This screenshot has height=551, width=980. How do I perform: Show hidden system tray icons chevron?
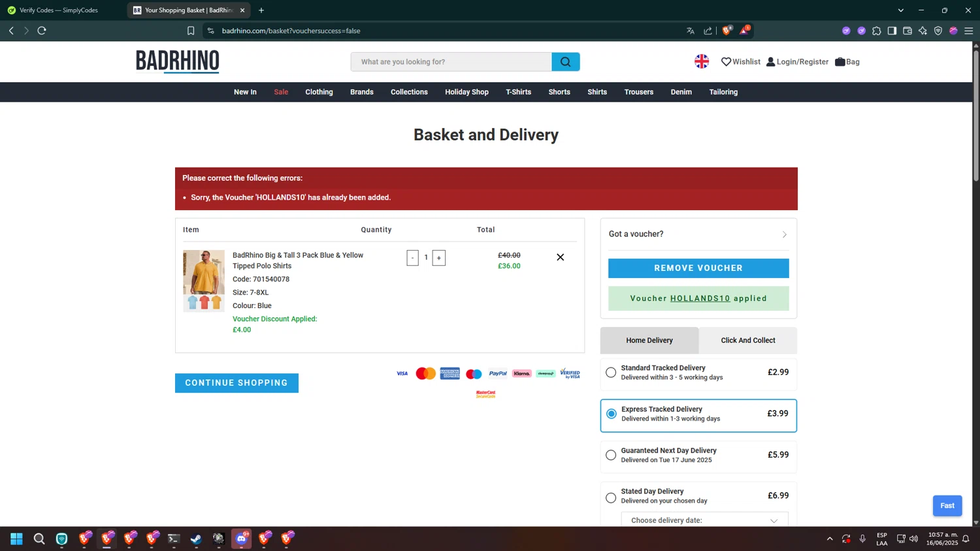830,539
